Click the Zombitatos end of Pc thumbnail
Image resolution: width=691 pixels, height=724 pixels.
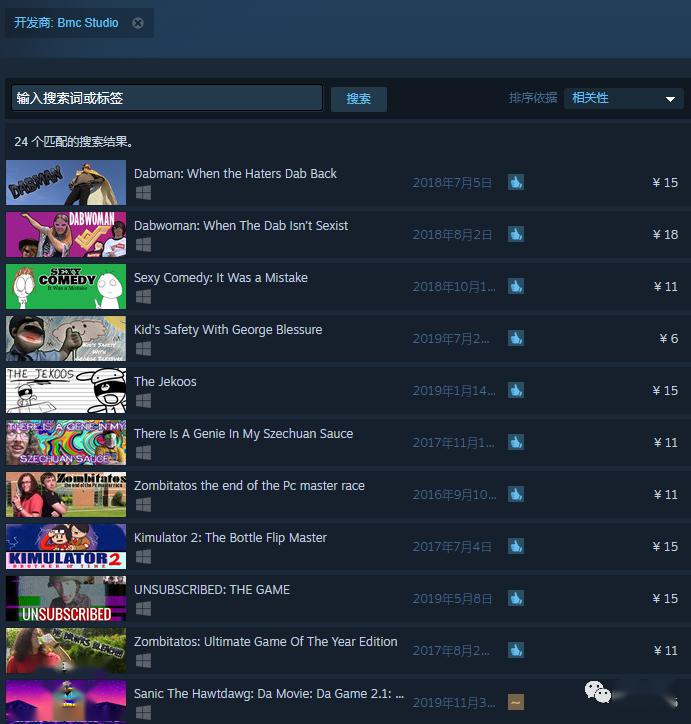[x=66, y=494]
